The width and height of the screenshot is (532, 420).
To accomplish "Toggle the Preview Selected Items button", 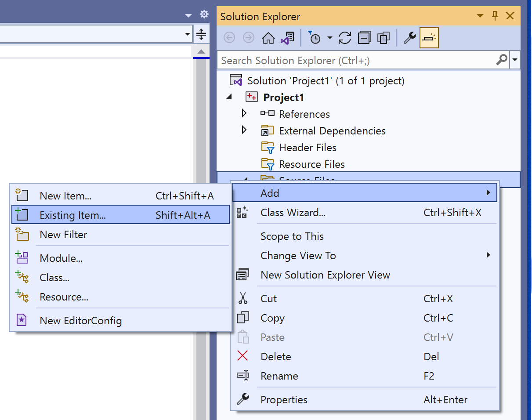I will [x=429, y=38].
